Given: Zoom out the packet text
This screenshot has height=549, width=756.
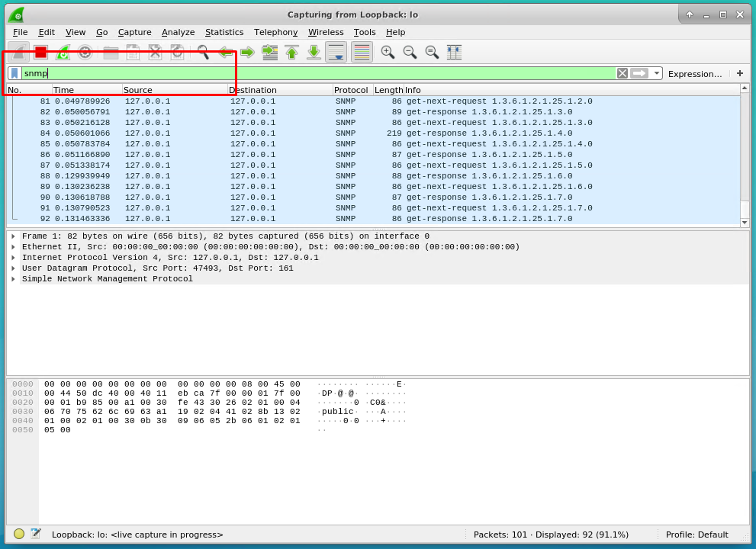Looking at the screenshot, I should (x=410, y=52).
